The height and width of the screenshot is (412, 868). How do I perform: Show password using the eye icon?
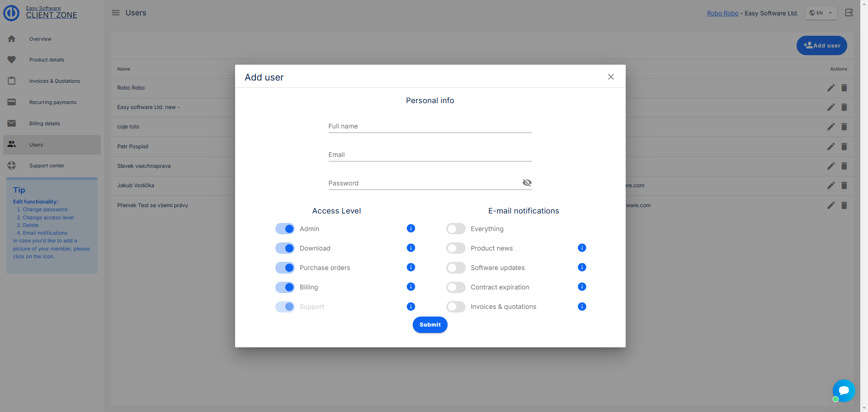point(527,183)
